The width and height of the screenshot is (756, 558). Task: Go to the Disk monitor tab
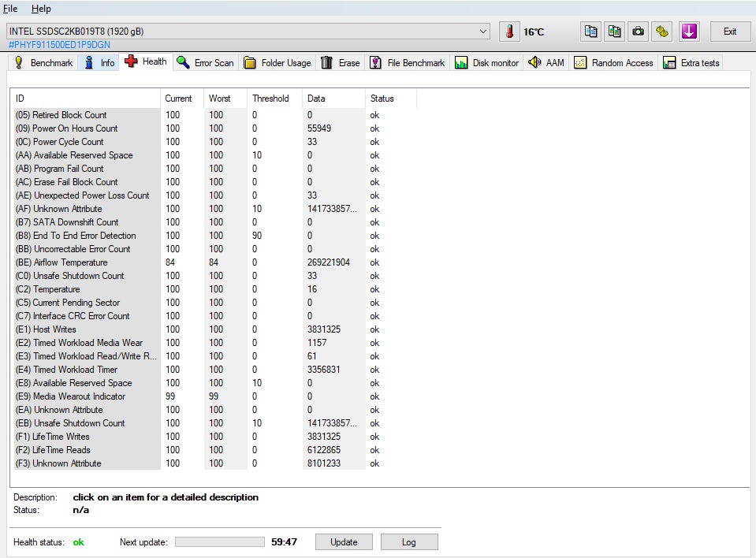(x=486, y=63)
